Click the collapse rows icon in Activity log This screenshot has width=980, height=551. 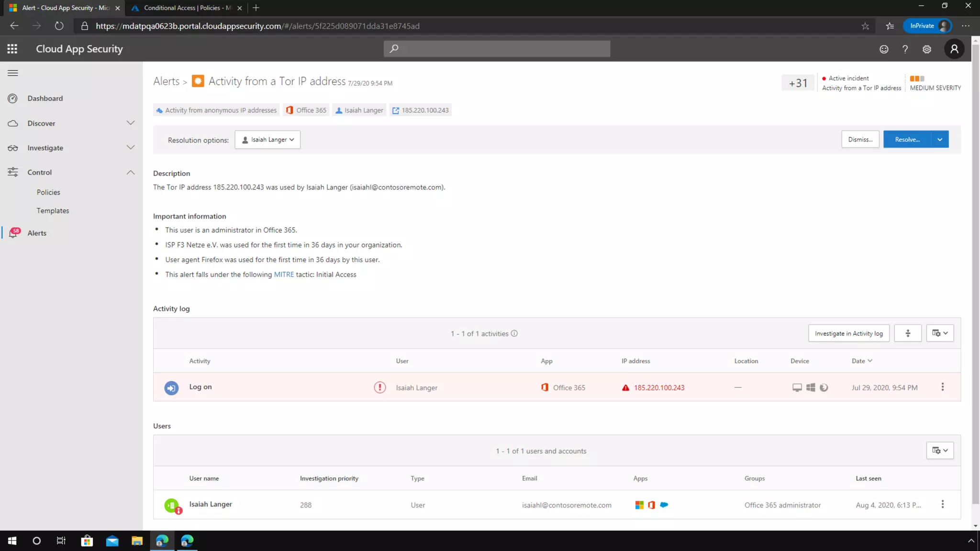pyautogui.click(x=908, y=333)
